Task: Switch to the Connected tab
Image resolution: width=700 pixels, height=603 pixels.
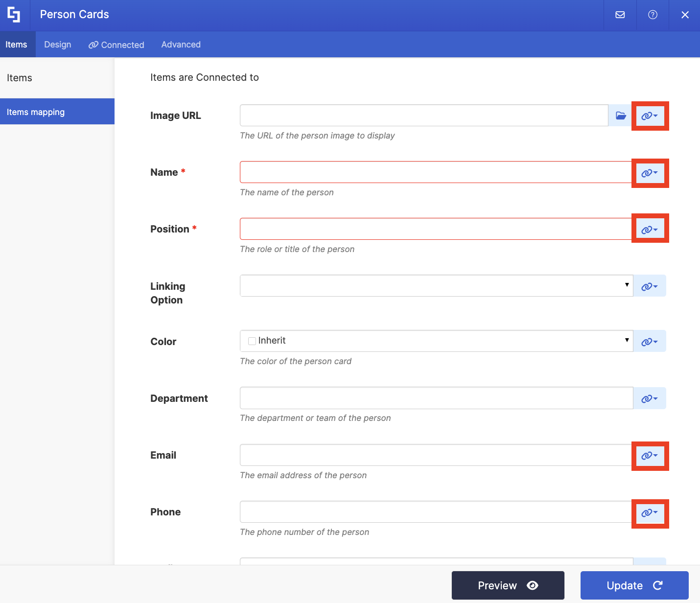Action: (x=117, y=45)
